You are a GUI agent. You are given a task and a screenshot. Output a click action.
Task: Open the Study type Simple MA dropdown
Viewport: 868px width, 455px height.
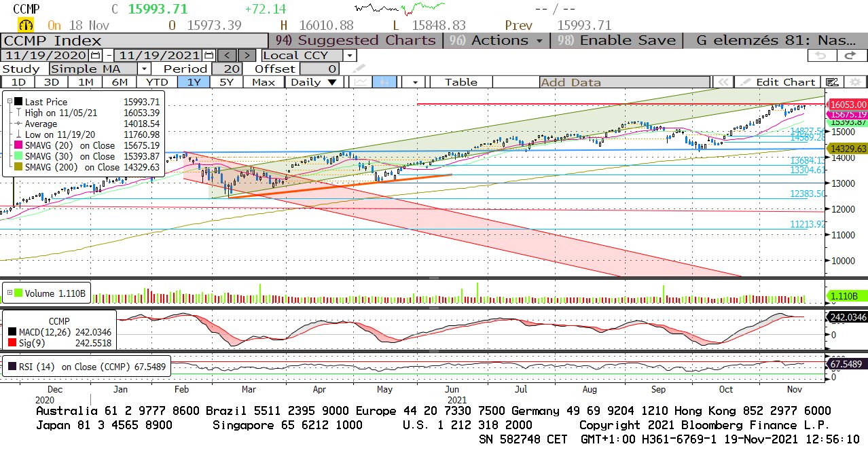(100, 69)
